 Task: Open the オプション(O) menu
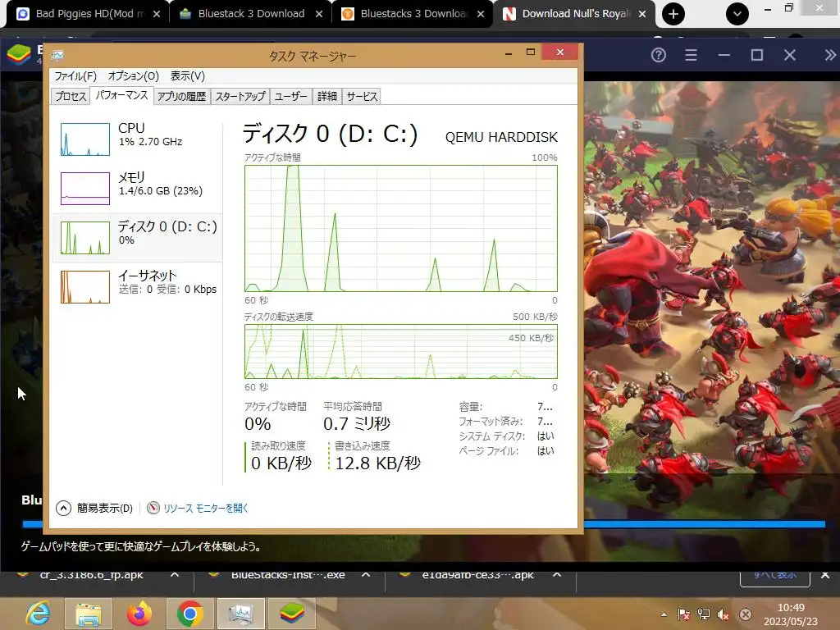point(134,76)
